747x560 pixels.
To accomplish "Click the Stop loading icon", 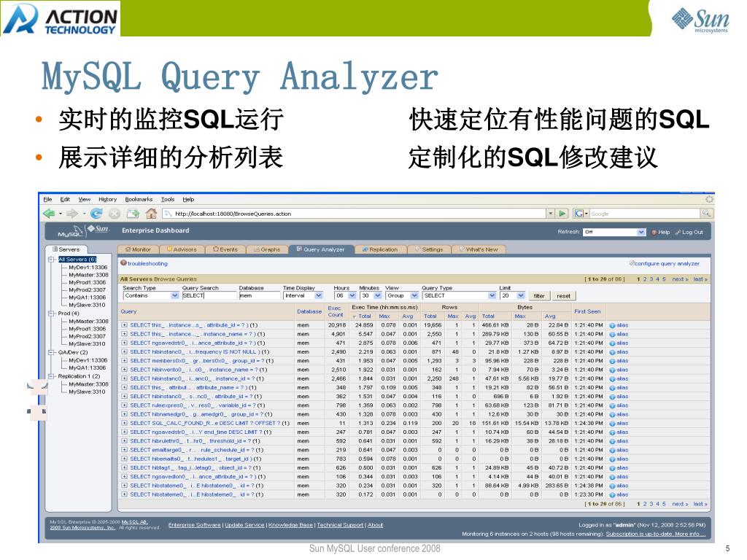I will pos(115,214).
